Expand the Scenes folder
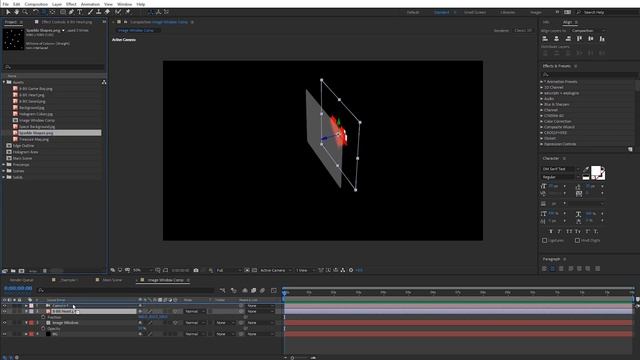The height and width of the screenshot is (360, 640). pyautogui.click(x=4, y=171)
